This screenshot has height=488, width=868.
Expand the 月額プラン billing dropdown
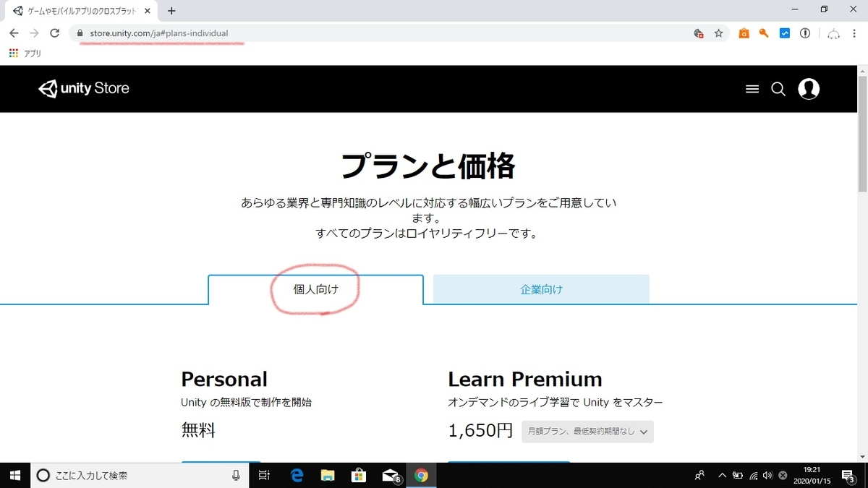587,431
